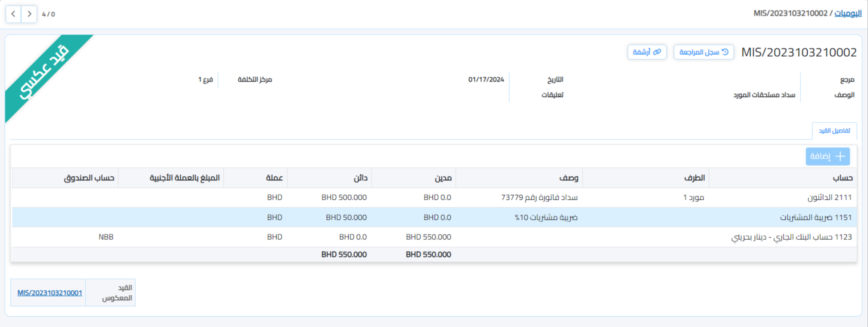Click the سجل المراجعة button
The height and width of the screenshot is (327, 868).
704,52
